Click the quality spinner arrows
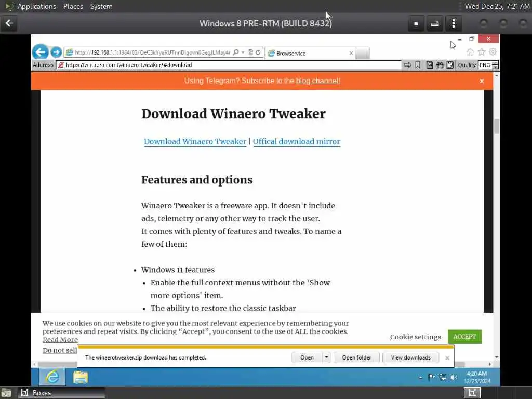532x399 pixels. click(495, 65)
